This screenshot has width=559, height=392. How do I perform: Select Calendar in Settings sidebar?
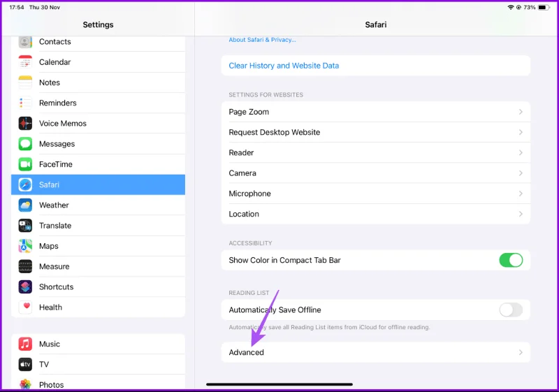[x=98, y=62]
